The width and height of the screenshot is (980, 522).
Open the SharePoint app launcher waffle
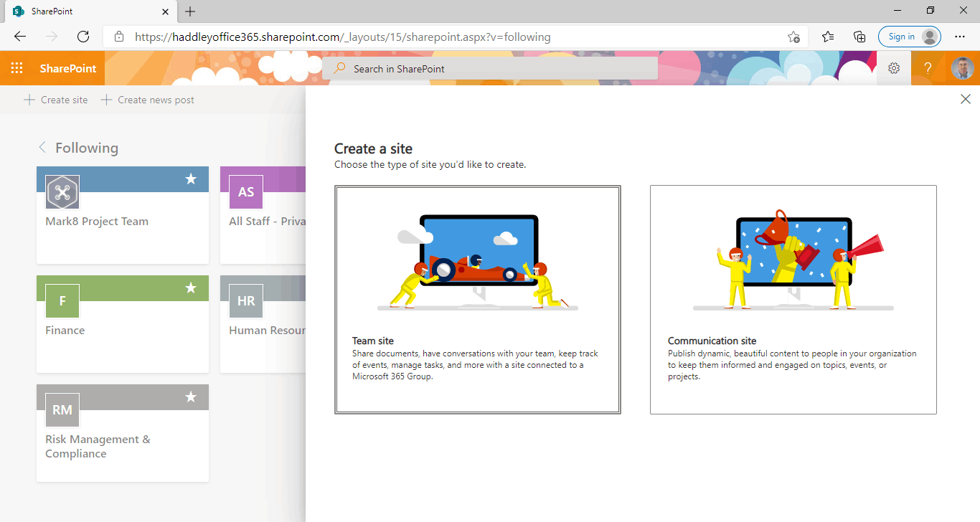coord(17,68)
